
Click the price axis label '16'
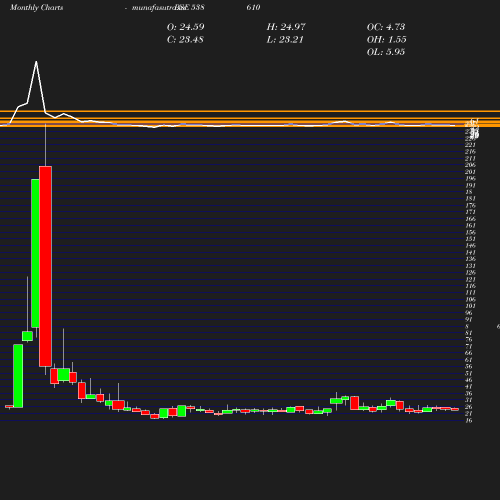(469, 420)
